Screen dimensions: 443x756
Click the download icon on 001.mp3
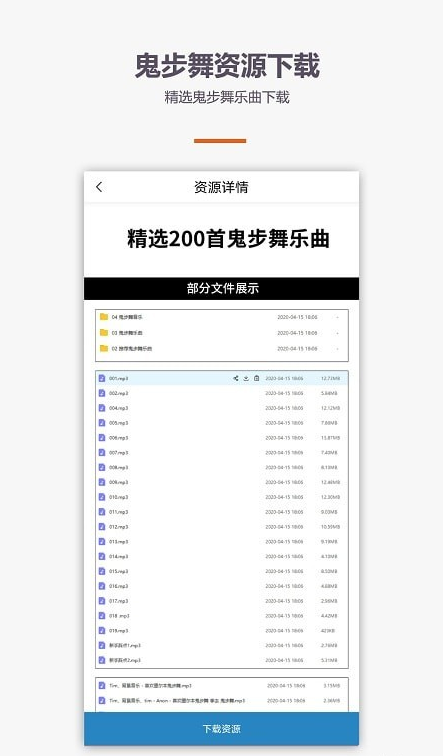(246, 378)
